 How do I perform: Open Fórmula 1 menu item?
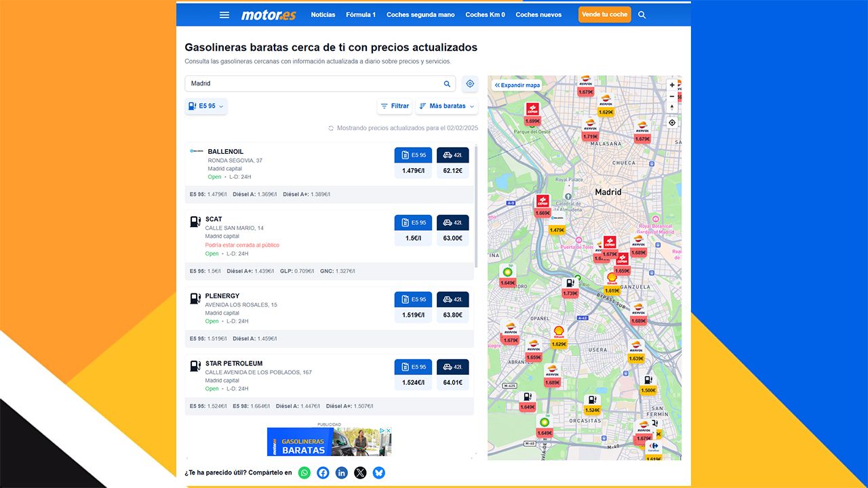point(361,15)
